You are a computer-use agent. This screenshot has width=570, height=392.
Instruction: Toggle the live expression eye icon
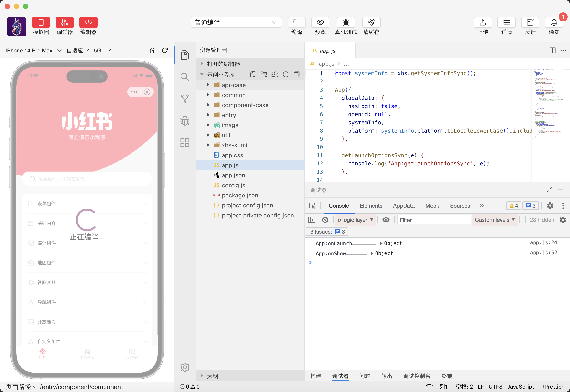[x=386, y=220]
